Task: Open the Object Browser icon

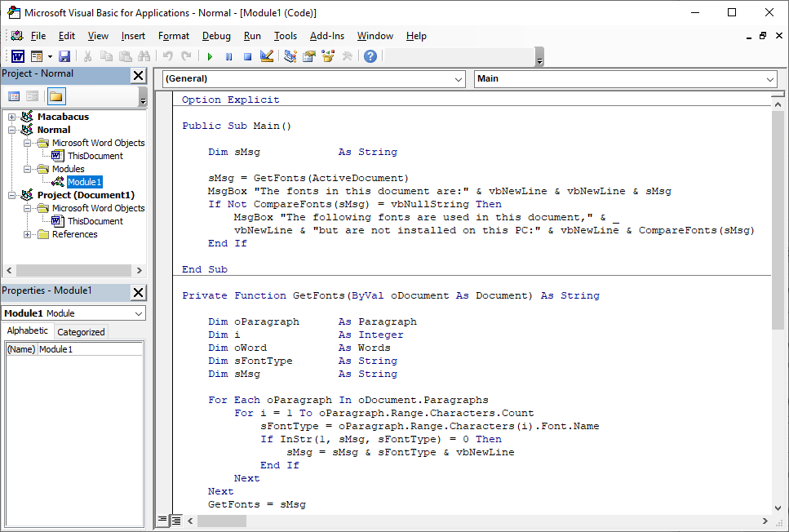Action: (x=326, y=55)
